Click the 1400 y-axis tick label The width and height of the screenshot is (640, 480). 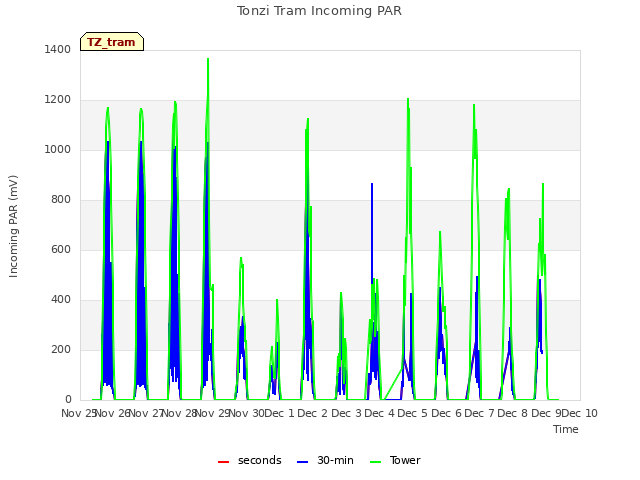(x=58, y=49)
